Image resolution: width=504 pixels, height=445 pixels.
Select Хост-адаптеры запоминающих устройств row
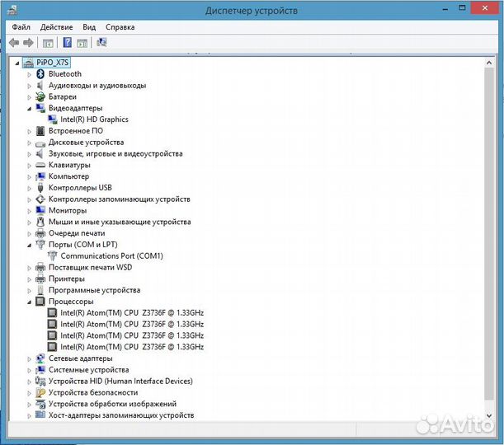pos(121,415)
